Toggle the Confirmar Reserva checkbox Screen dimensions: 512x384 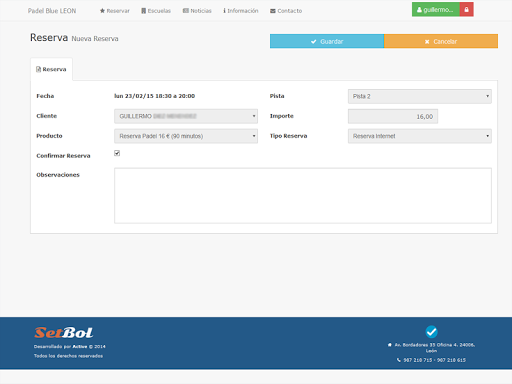click(x=117, y=153)
